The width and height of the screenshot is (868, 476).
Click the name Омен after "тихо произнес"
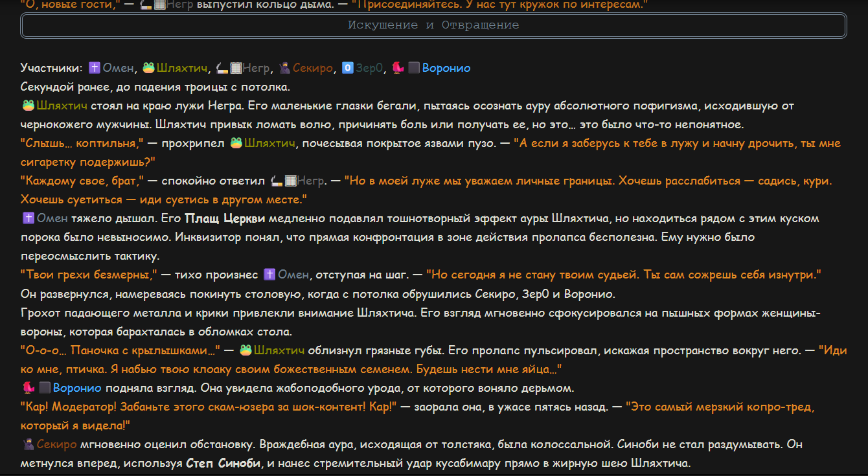[x=293, y=275]
